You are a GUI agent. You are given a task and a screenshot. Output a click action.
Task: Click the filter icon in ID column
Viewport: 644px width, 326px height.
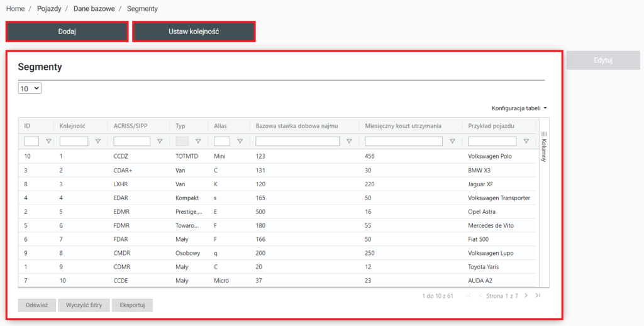(48, 142)
